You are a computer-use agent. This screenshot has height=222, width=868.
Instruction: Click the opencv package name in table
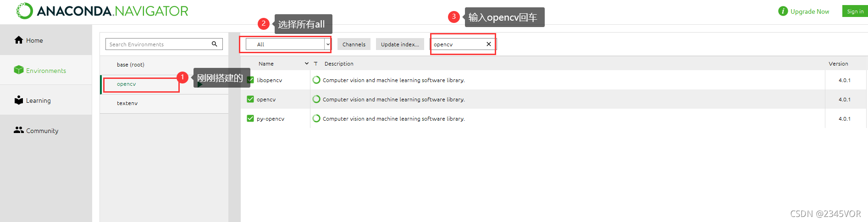point(266,100)
